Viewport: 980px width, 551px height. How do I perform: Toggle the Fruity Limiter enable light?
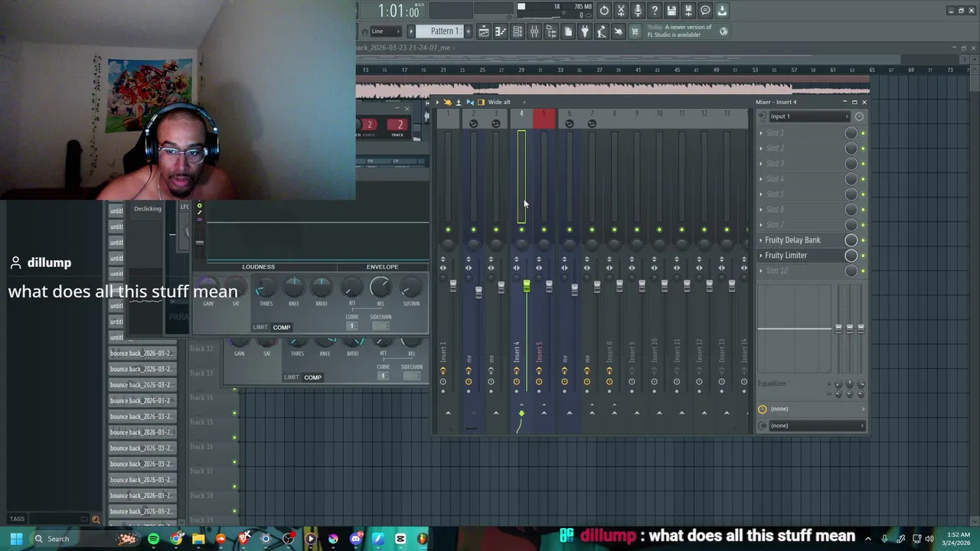coord(863,256)
